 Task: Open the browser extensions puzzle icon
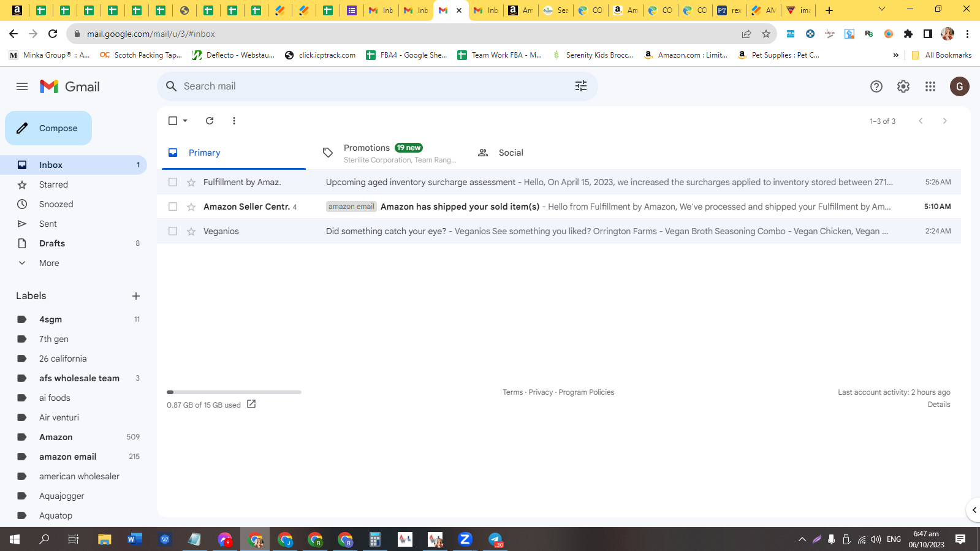(x=908, y=34)
